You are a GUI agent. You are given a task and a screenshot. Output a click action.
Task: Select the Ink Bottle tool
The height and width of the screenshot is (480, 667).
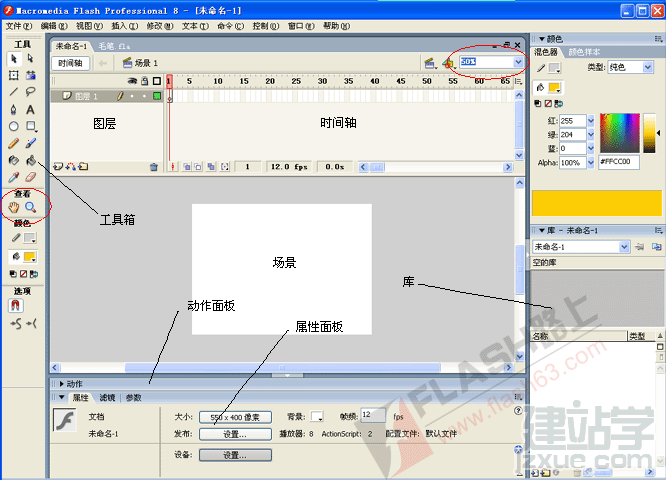point(14,160)
